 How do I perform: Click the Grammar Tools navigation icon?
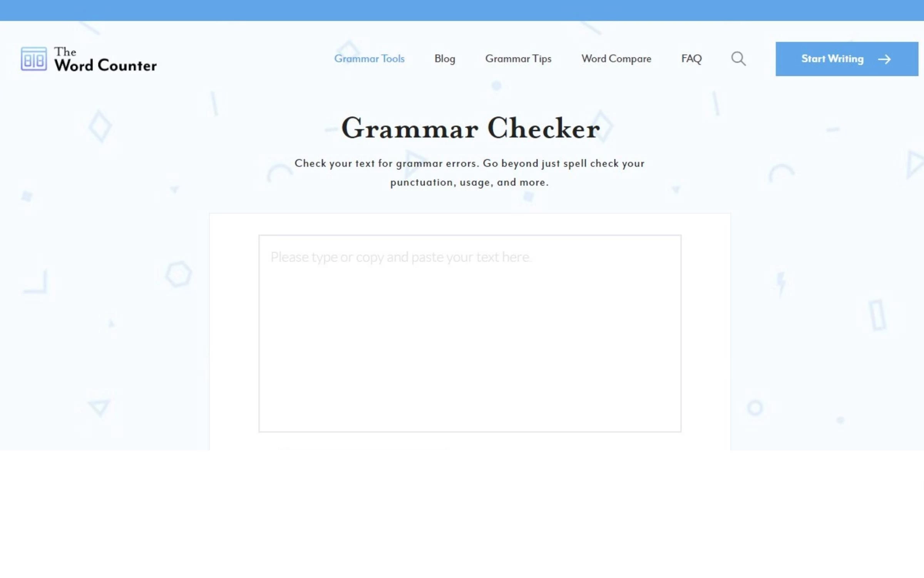pyautogui.click(x=368, y=58)
